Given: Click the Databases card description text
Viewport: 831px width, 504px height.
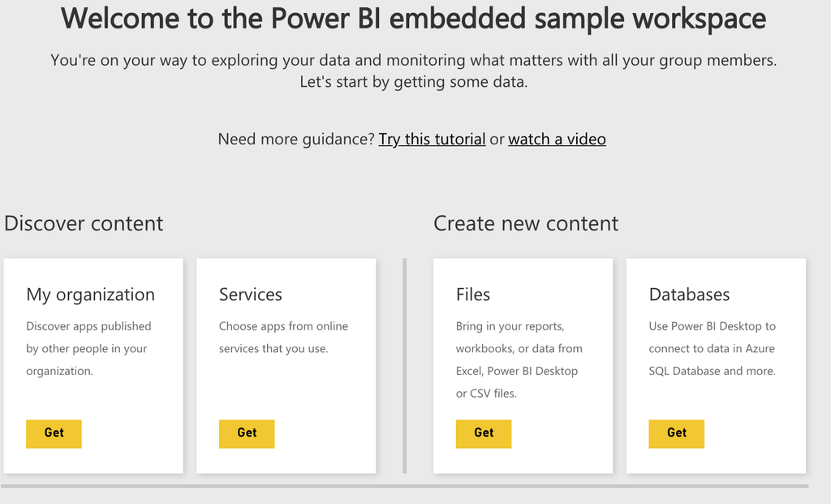Looking at the screenshot, I should 713,348.
